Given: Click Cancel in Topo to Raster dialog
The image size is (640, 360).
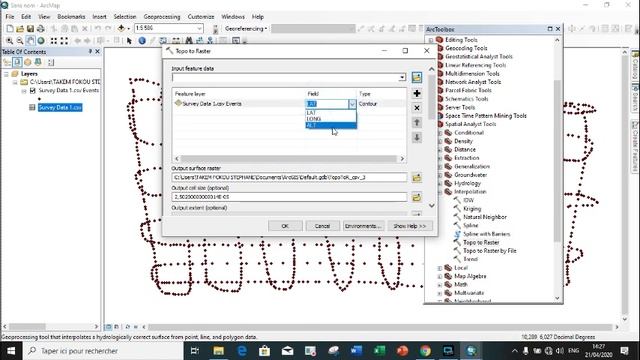Looking at the screenshot, I should pos(322,226).
